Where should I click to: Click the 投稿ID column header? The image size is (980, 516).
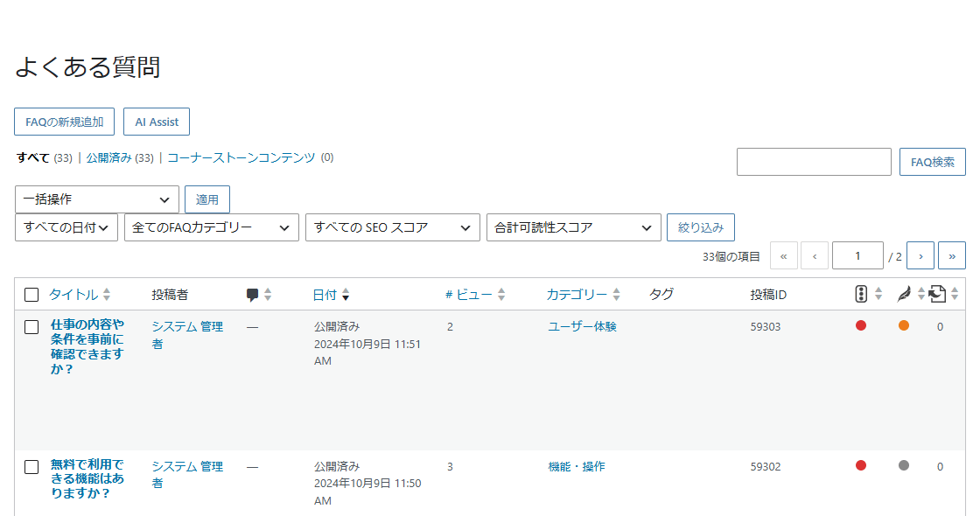tap(769, 295)
